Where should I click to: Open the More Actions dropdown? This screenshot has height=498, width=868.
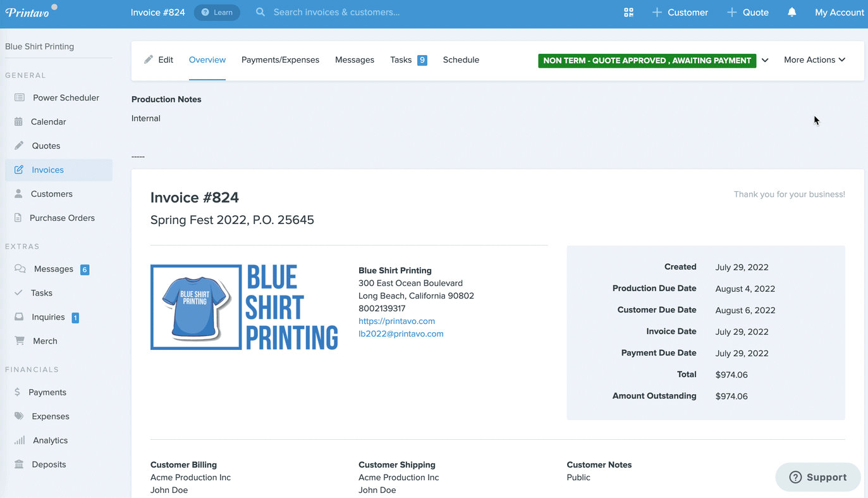[x=814, y=59]
